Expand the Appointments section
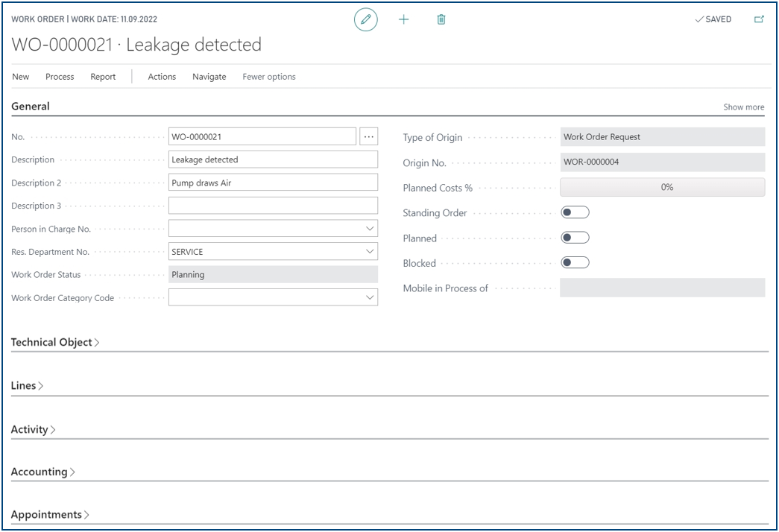Viewport: 779px width, 532px height. coord(50,514)
